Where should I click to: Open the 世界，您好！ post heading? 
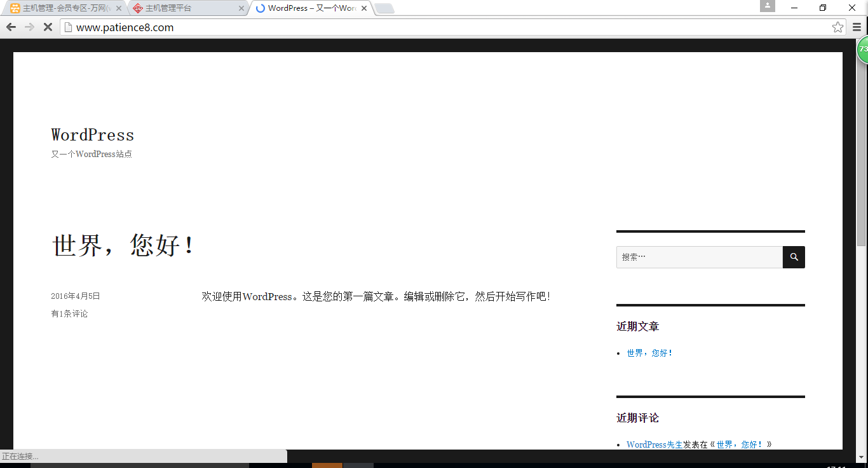[124, 245]
